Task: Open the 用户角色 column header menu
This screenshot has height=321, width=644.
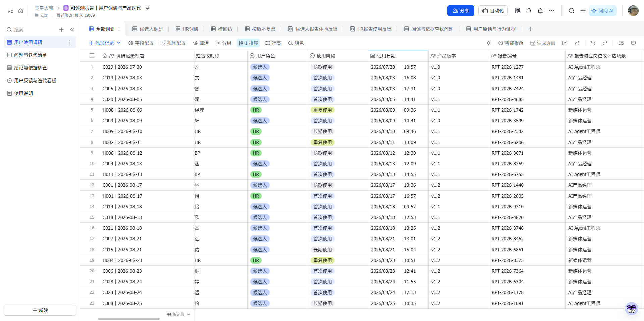Action: [x=277, y=56]
